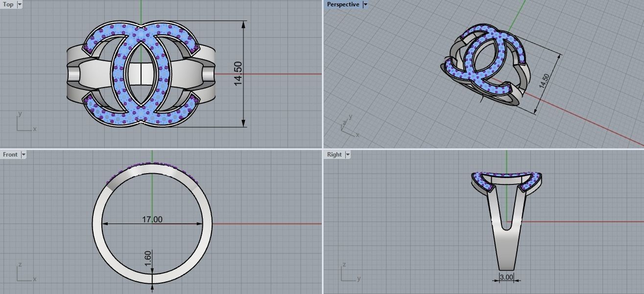Click the axis icon in Right viewport
644x294 pixels.
pyautogui.click(x=349, y=274)
